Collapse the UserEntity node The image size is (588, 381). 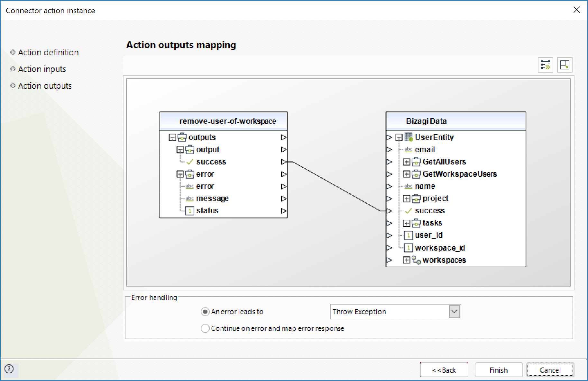pyautogui.click(x=399, y=137)
